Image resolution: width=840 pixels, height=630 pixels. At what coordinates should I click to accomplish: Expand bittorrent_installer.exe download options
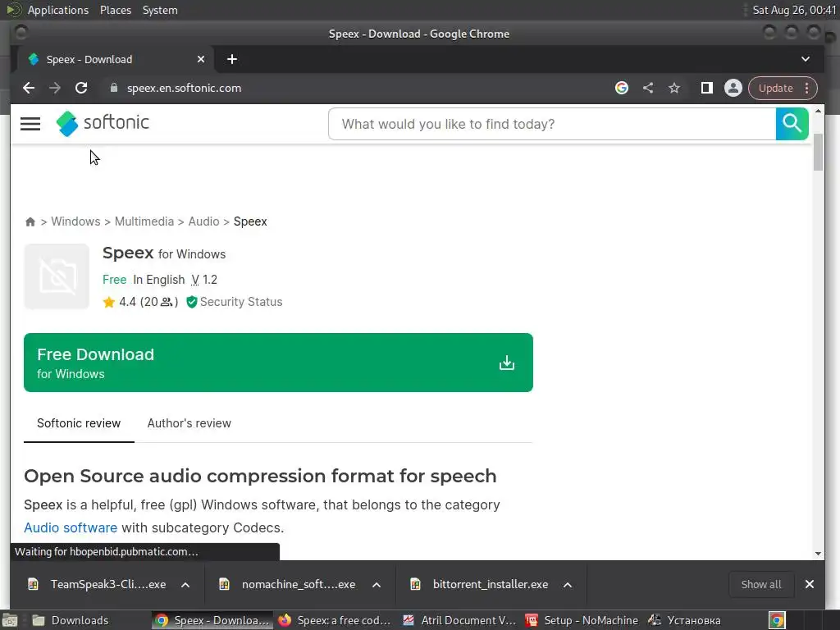(x=568, y=585)
